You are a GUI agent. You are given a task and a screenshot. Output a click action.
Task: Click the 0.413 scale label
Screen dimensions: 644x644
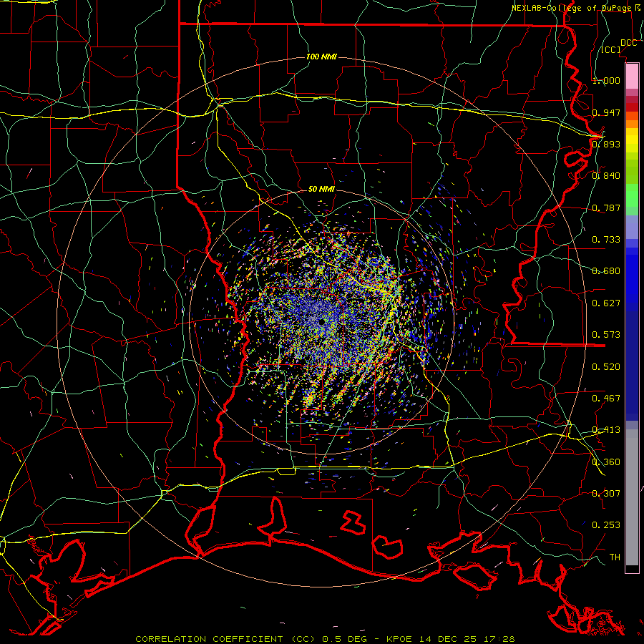(606, 430)
